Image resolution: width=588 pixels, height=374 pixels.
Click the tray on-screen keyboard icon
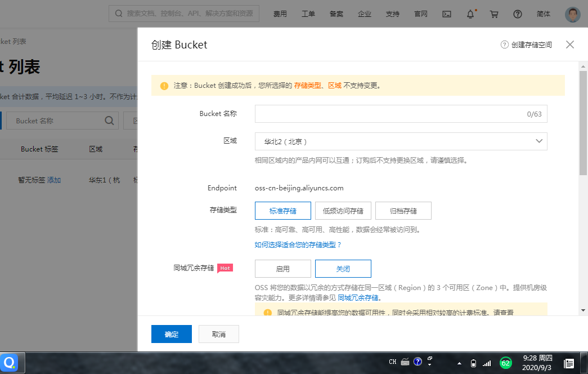405,362
